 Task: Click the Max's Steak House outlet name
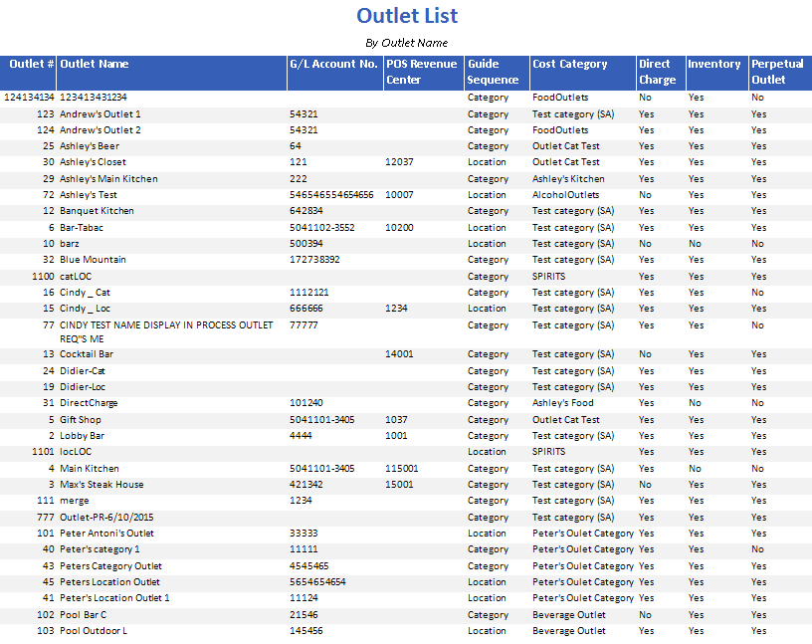point(101,485)
